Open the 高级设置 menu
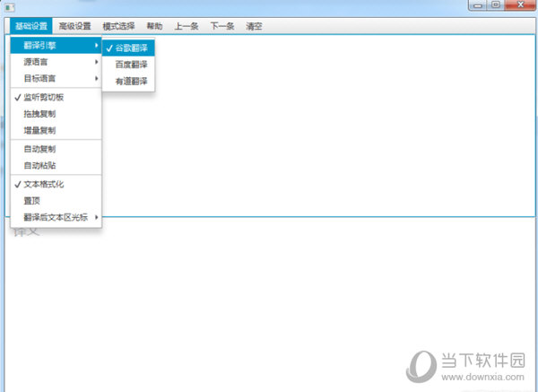Screen dimensions: 538x392 [74, 26]
